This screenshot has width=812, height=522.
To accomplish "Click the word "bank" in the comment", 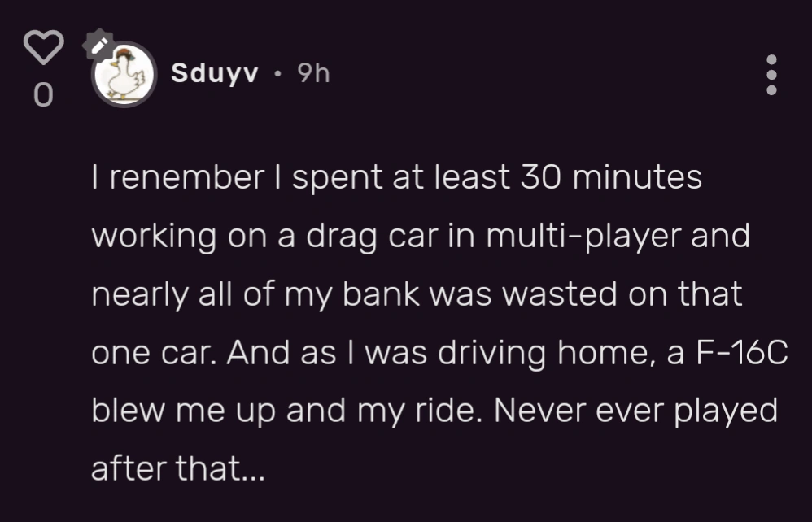I will pos(379,294).
